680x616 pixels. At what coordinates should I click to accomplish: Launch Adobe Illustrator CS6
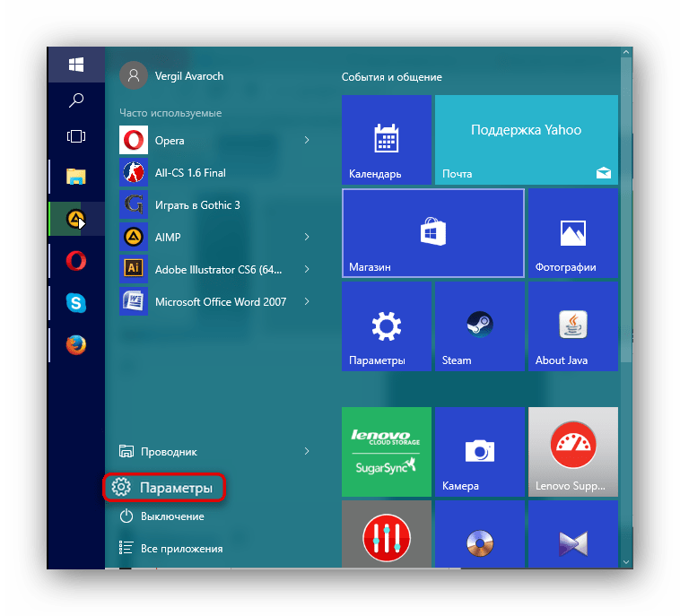[x=215, y=269]
